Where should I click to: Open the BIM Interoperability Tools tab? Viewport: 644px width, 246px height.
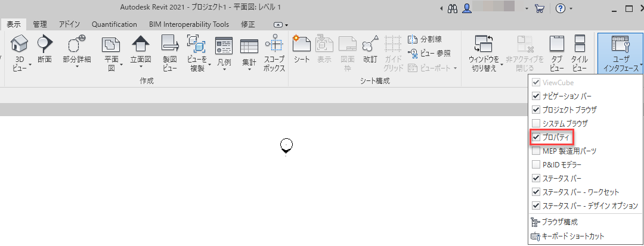point(189,24)
